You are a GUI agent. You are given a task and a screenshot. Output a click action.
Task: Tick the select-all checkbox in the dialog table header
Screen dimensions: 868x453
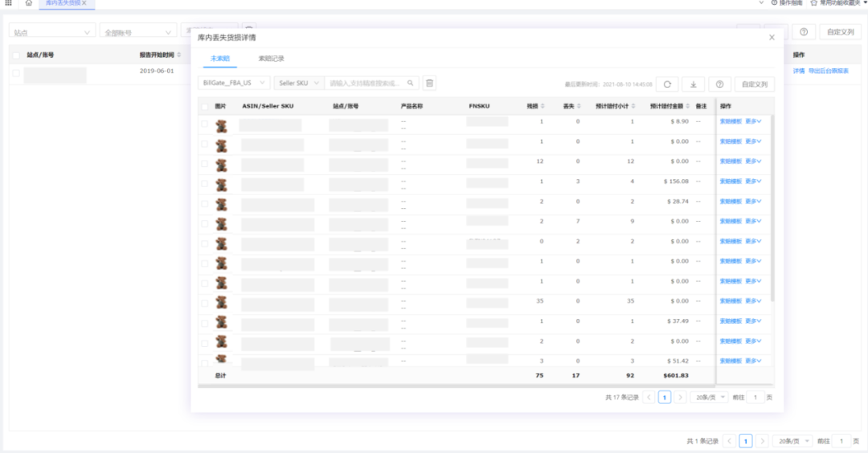pos(204,106)
